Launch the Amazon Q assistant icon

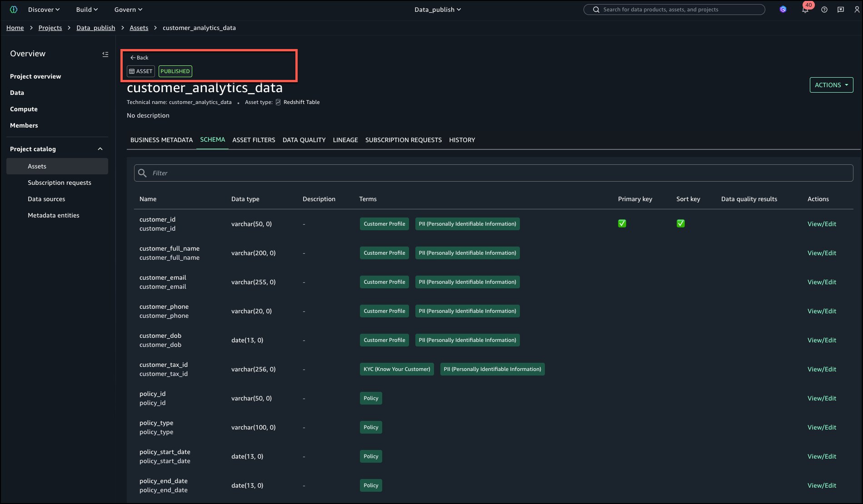click(783, 10)
